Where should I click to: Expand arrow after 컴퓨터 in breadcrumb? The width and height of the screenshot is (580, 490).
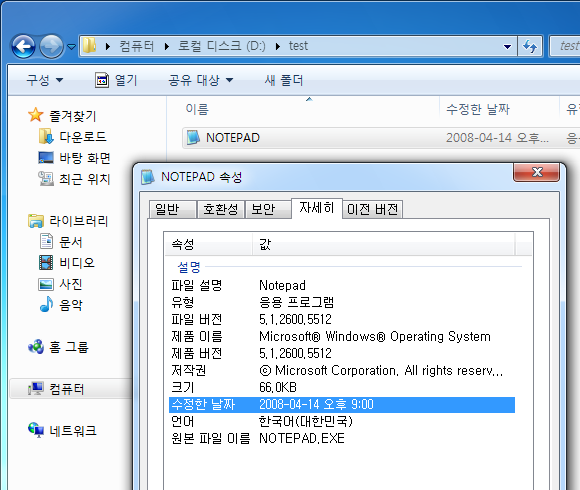tap(166, 47)
